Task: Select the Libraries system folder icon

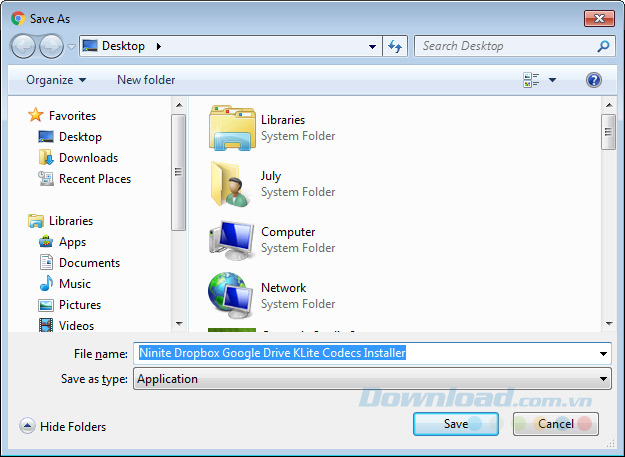Action: [x=232, y=127]
